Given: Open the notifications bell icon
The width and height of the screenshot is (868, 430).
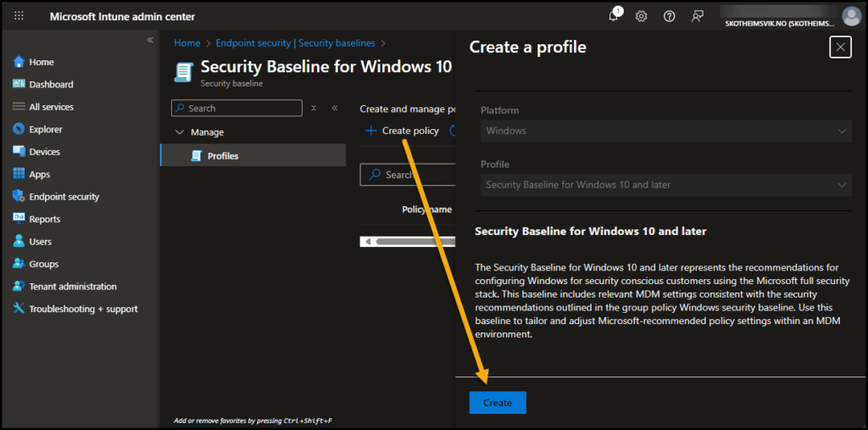Looking at the screenshot, I should point(614,16).
